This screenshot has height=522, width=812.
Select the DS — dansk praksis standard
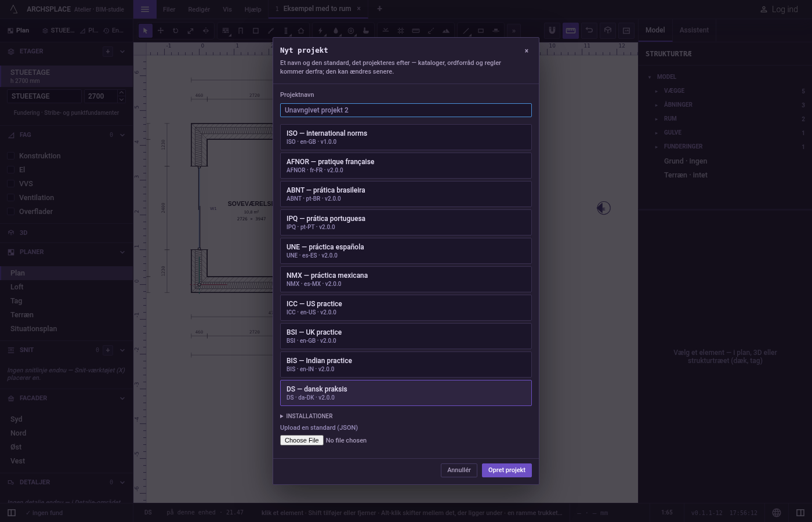point(406,393)
